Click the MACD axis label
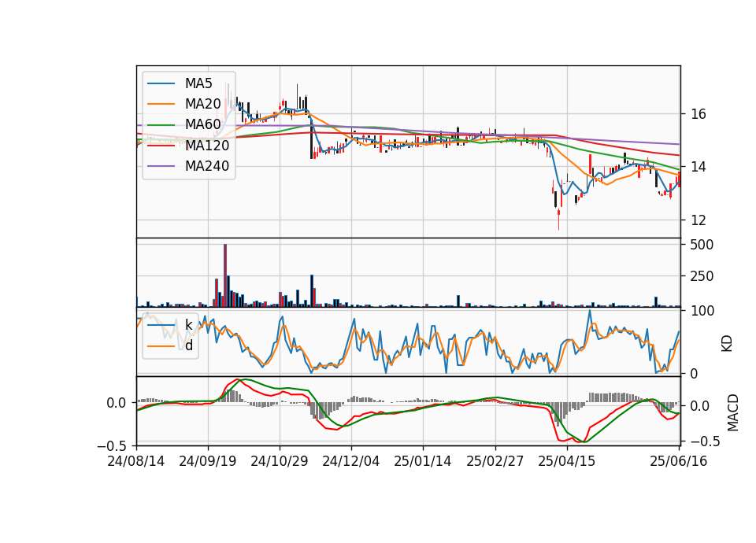The image size is (756, 543). tap(733, 412)
